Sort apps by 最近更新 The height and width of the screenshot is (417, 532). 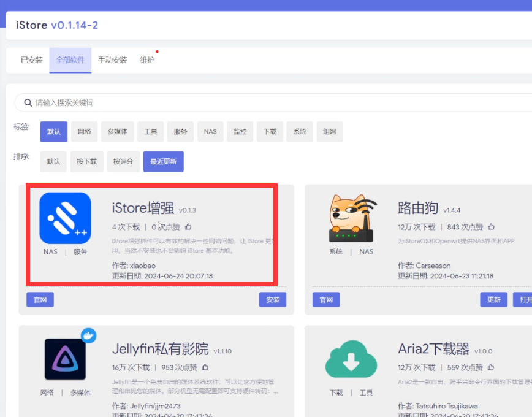point(164,162)
